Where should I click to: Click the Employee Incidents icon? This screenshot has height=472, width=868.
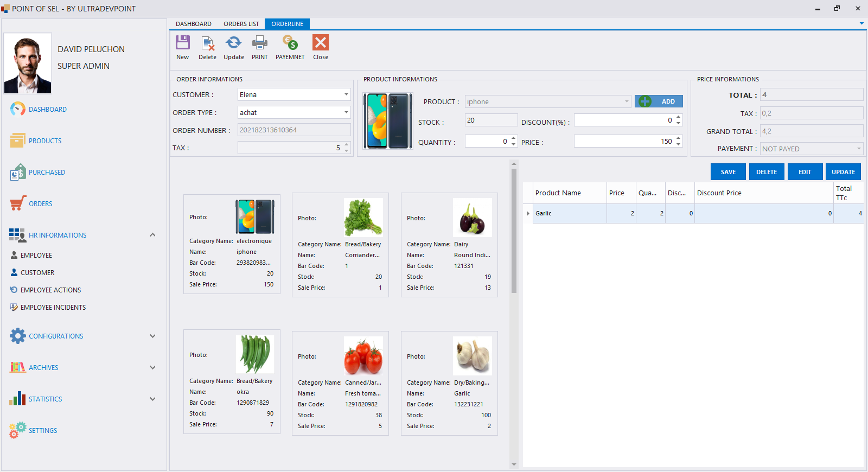click(14, 307)
